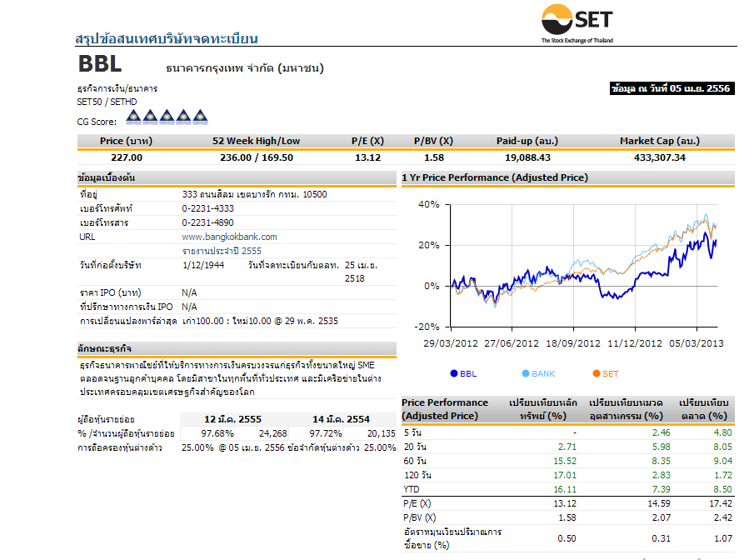Select the founding date 1/12/1944
Screen dimensions: 754x560
[x=203, y=265]
